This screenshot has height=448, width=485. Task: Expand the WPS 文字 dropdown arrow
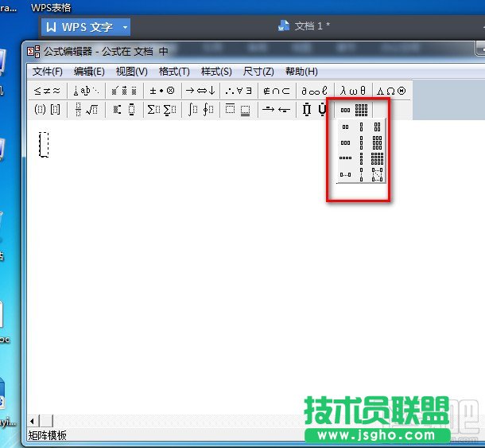click(x=125, y=27)
